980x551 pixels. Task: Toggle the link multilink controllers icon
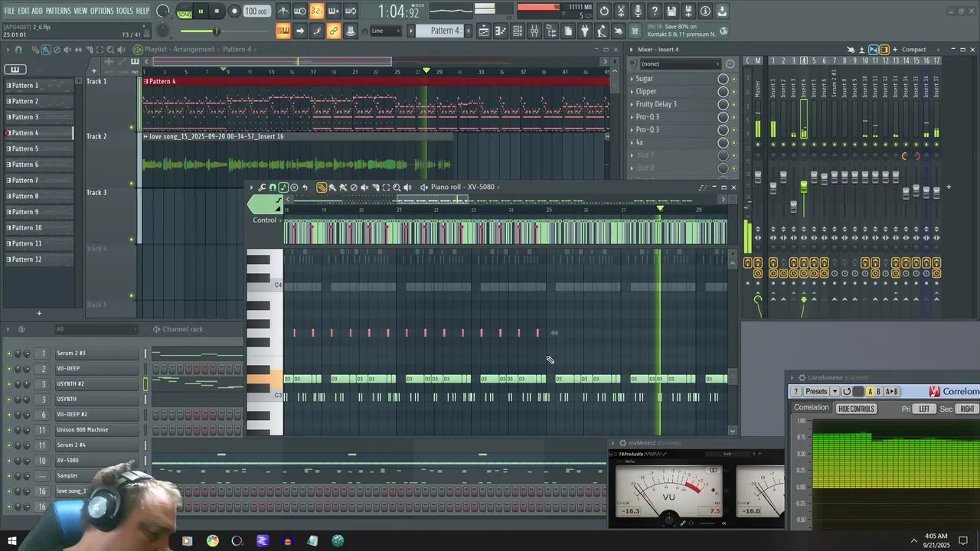[333, 31]
